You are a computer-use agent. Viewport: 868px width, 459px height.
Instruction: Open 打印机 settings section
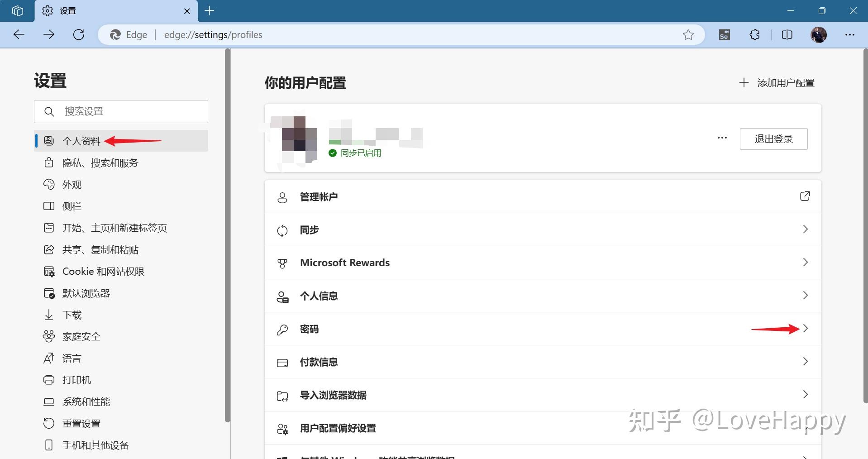[121, 380]
